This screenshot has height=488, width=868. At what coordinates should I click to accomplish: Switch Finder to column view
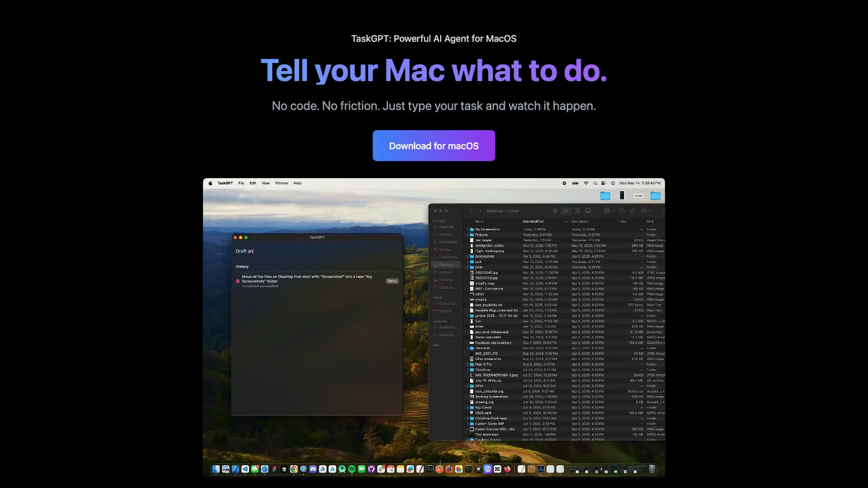[577, 211]
